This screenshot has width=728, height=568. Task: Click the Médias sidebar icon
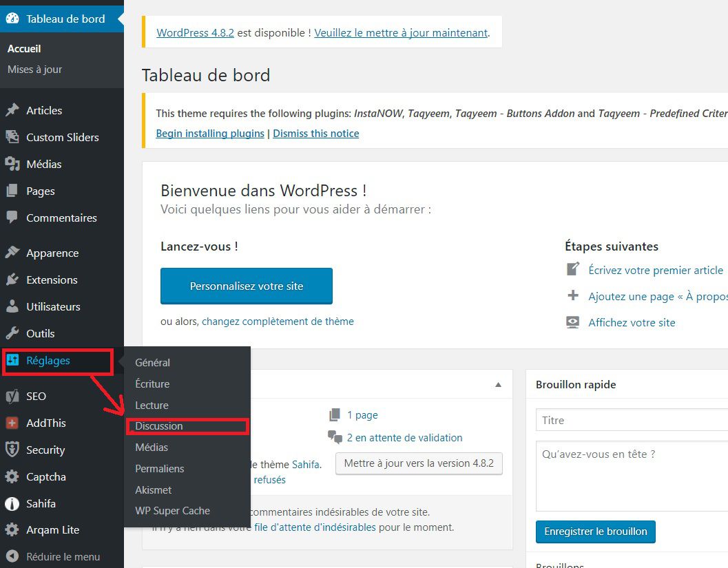click(12, 164)
